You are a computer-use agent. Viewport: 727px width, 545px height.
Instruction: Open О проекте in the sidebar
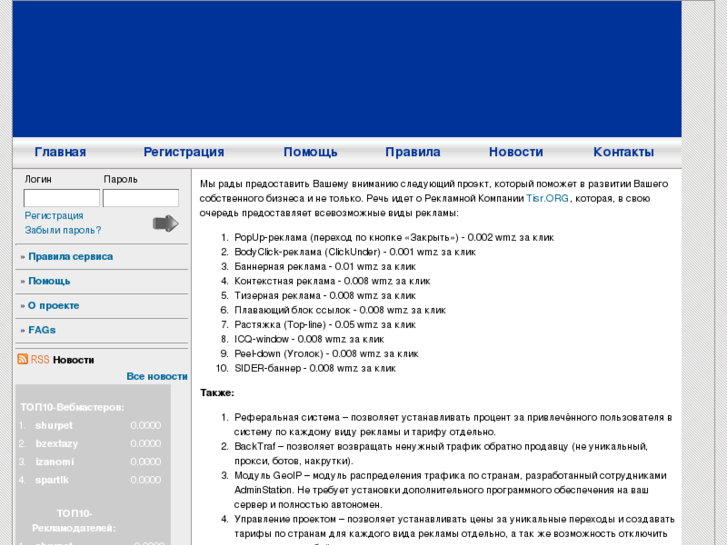(x=53, y=306)
